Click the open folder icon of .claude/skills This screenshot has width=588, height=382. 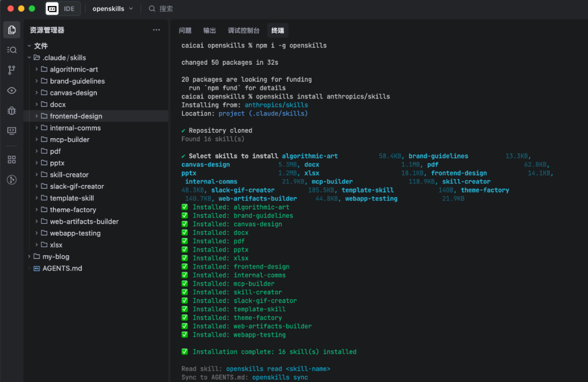[x=37, y=58]
